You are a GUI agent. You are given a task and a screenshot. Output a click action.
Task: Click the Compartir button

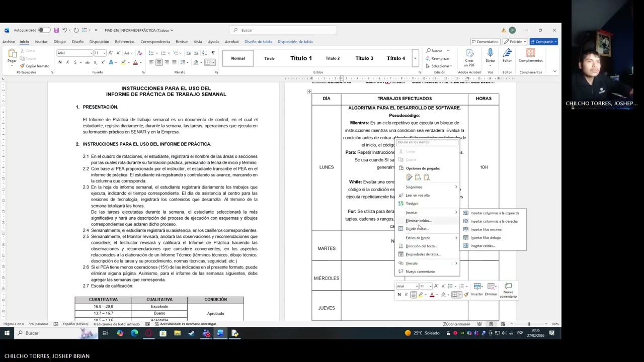[544, 42]
